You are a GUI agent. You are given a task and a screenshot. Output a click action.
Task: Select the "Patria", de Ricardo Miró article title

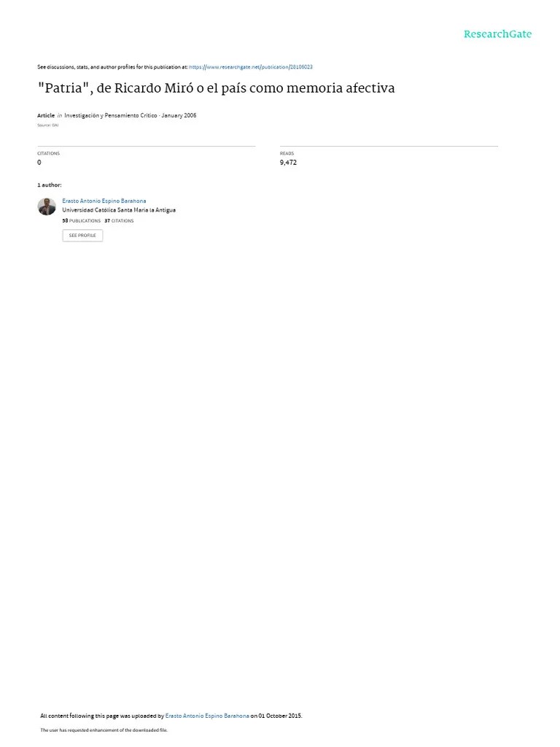point(216,88)
